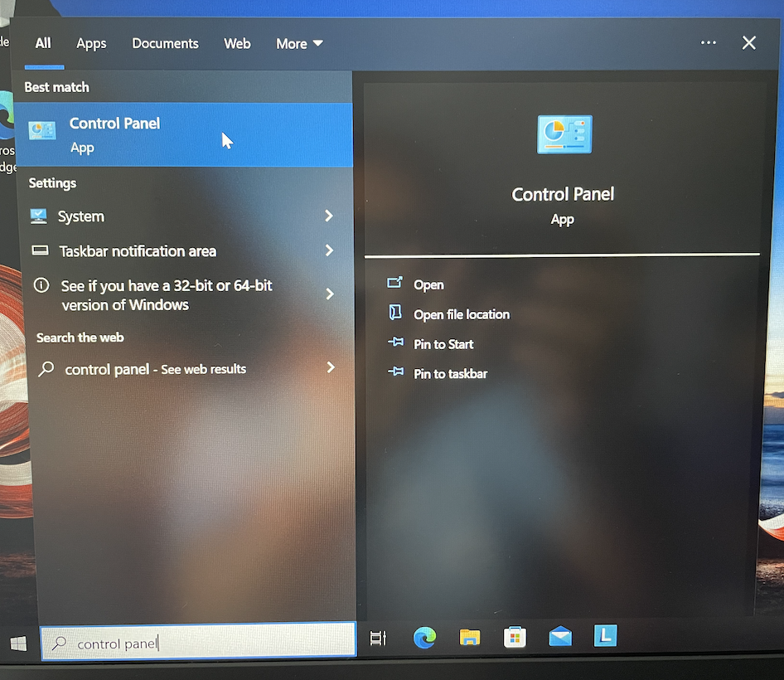This screenshot has height=680, width=784.
Task: Click the Open file location icon
Action: (395, 313)
